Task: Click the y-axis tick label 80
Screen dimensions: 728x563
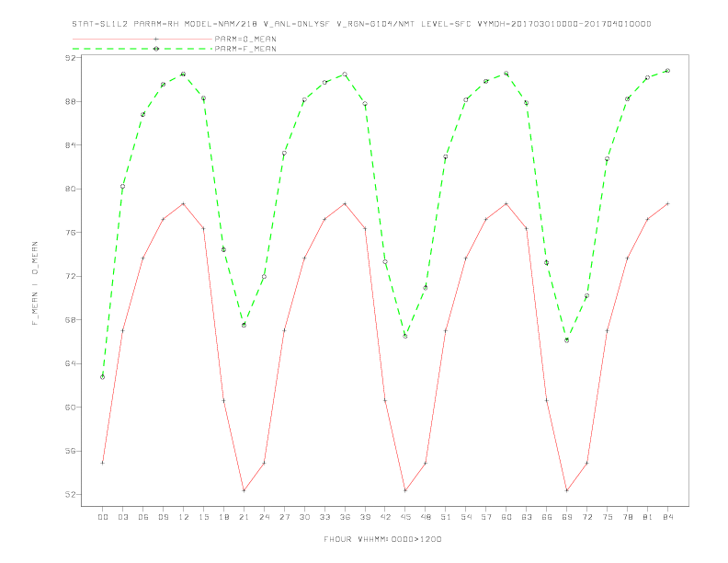Action: click(71, 190)
